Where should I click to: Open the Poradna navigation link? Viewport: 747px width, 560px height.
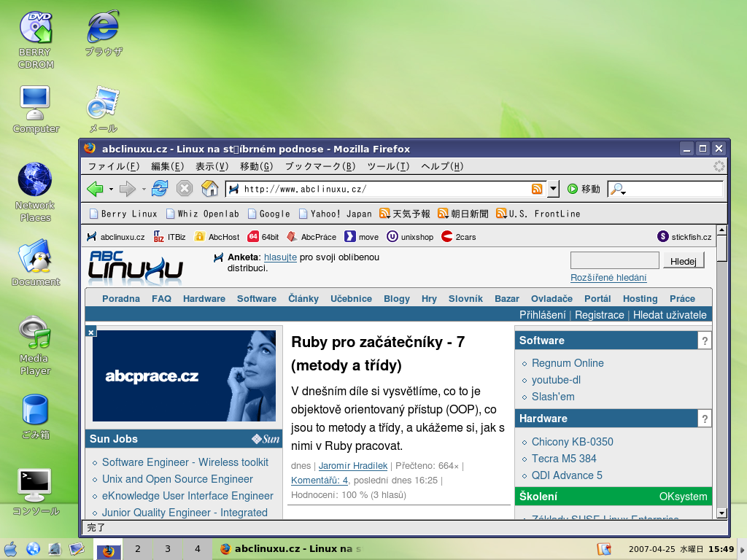121,298
